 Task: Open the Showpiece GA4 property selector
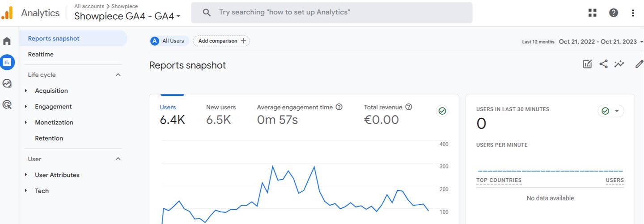click(127, 16)
